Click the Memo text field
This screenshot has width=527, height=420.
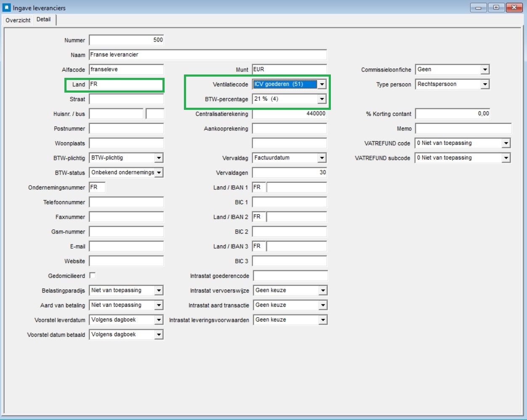tap(463, 128)
